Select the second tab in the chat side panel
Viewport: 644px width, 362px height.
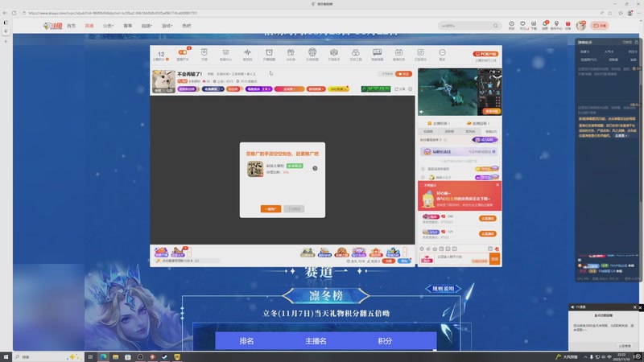click(449, 131)
